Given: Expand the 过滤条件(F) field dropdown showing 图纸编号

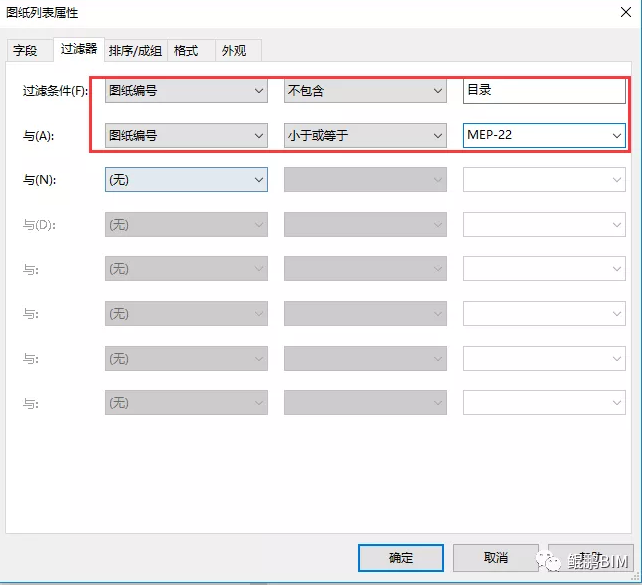Looking at the screenshot, I should [186, 91].
